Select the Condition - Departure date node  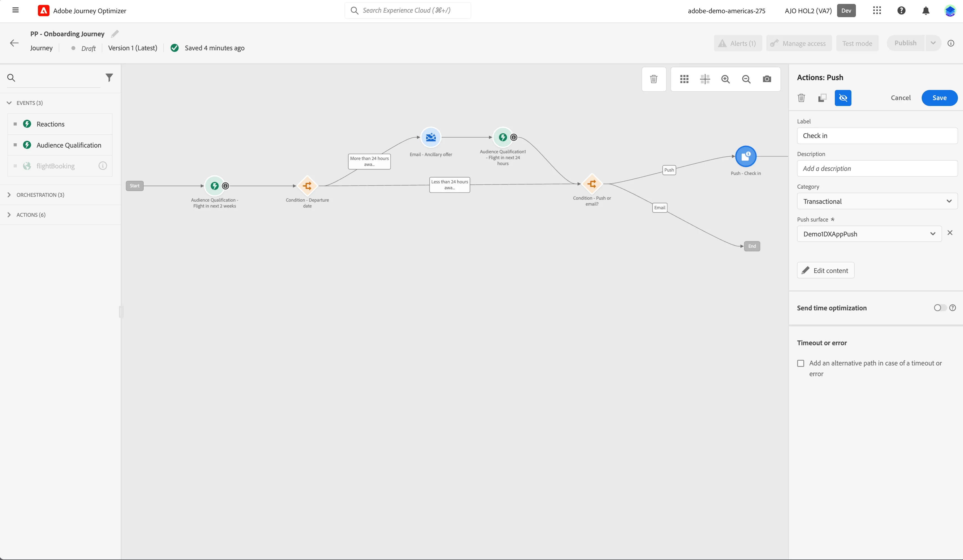[307, 186]
